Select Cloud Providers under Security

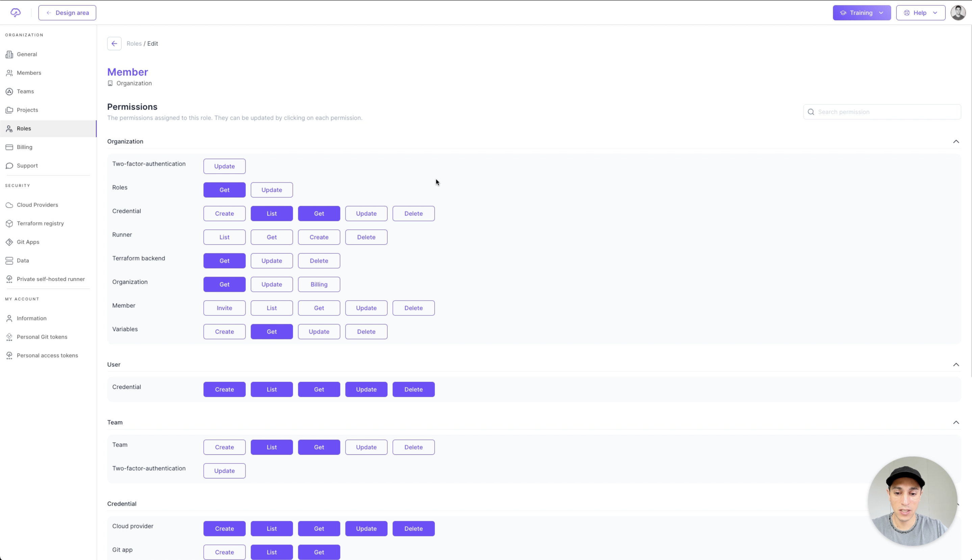tap(37, 205)
